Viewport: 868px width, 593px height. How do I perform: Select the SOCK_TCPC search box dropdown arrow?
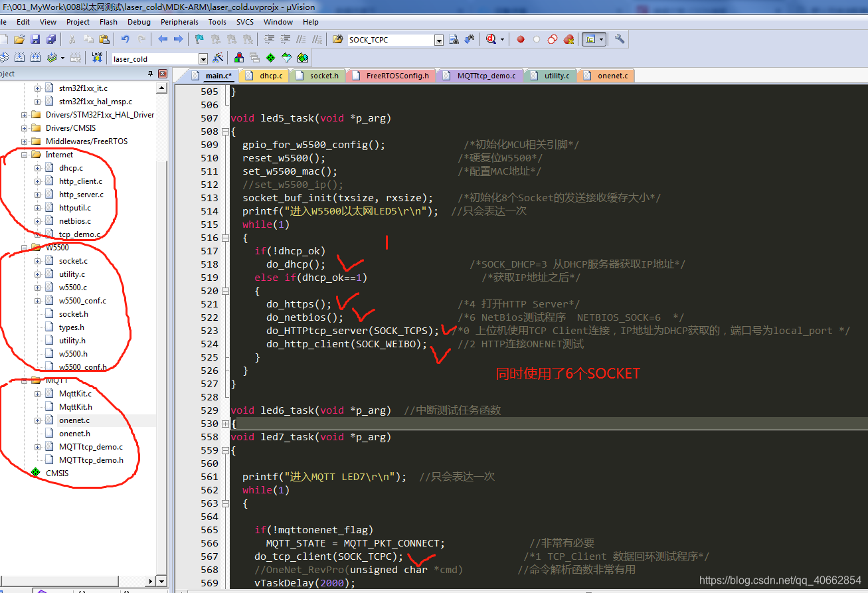tap(439, 39)
